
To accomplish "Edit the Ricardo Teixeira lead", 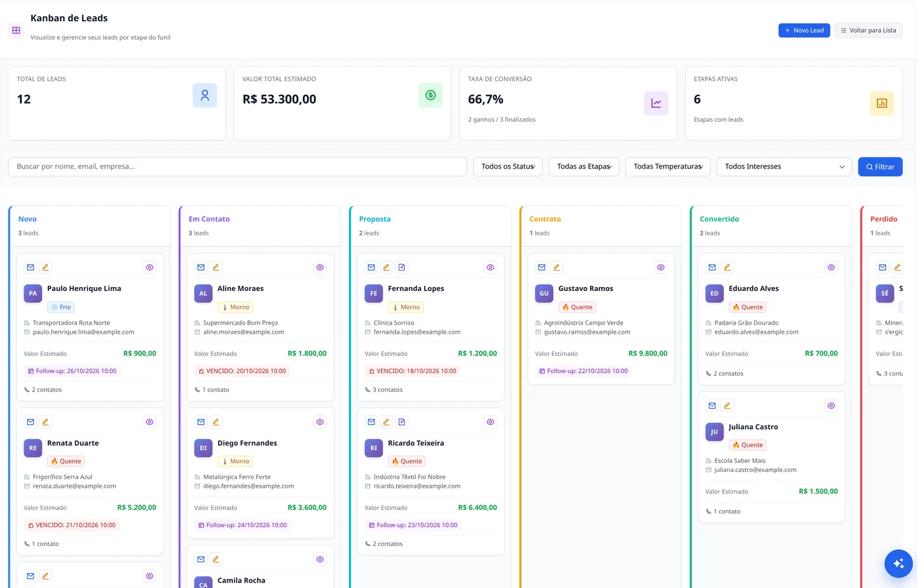I will click(386, 422).
